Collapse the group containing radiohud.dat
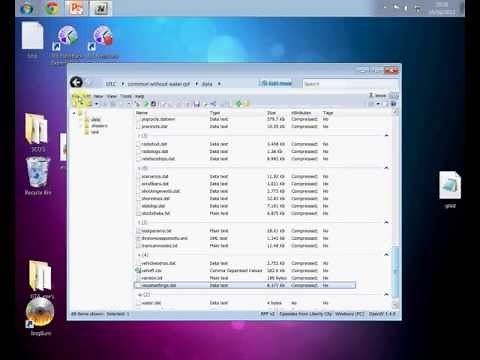Viewport: 480px width, 360px height. pyautogui.click(x=386, y=136)
